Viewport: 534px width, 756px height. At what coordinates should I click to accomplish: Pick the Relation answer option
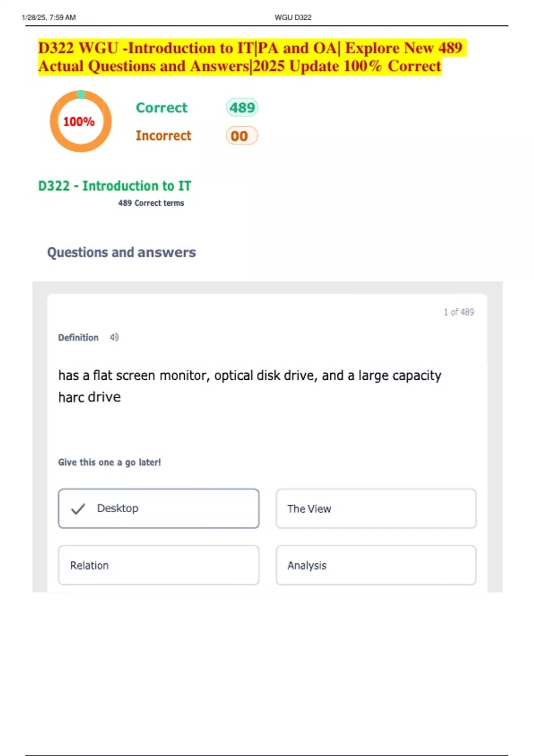(x=158, y=565)
